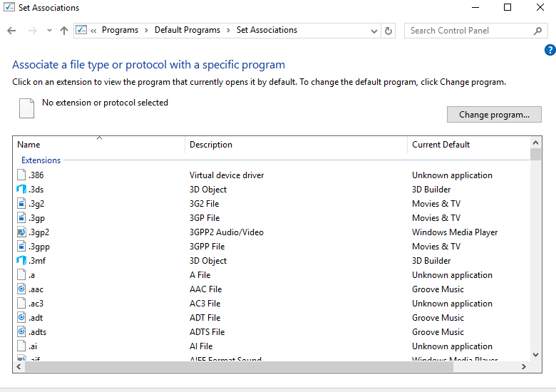The image size is (556, 392).
Task: Click Movies & TV default for .3gpp
Action: [x=436, y=247]
